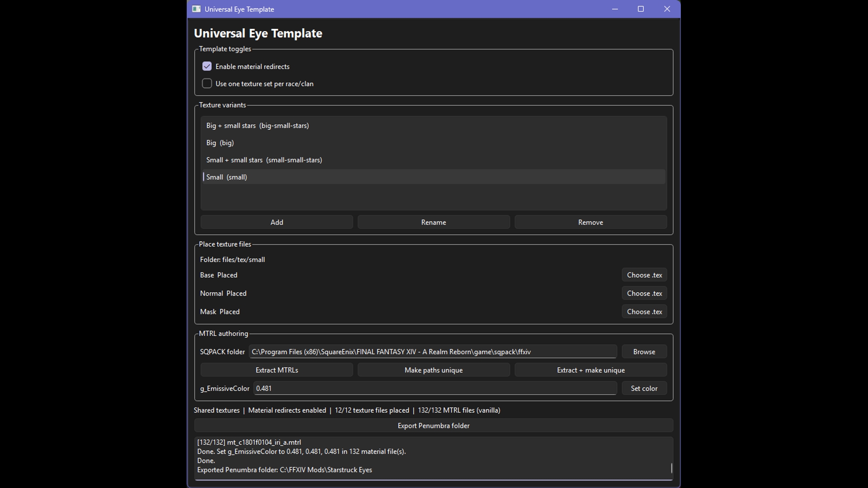Click the Universal Eye Template title bar icon
868x488 pixels.
(x=196, y=9)
